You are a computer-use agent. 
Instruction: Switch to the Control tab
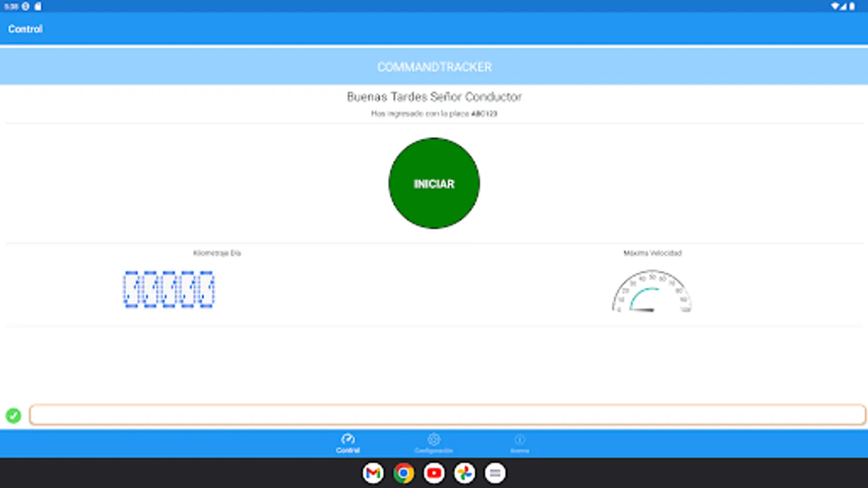pyautogui.click(x=348, y=444)
